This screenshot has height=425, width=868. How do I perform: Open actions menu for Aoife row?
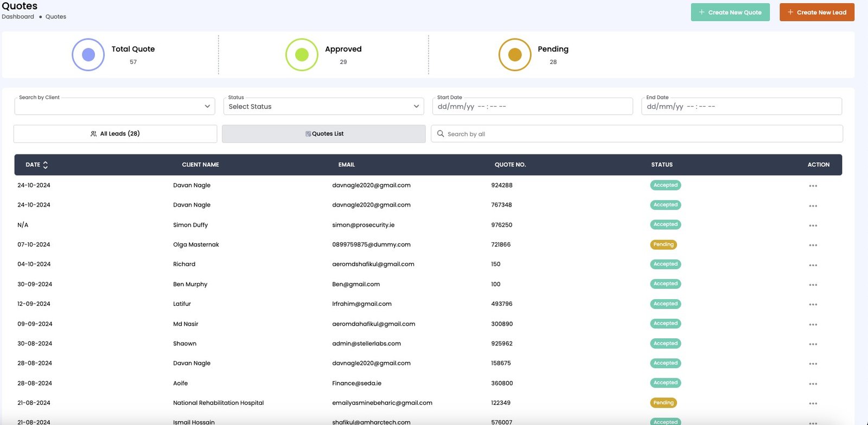point(813,384)
